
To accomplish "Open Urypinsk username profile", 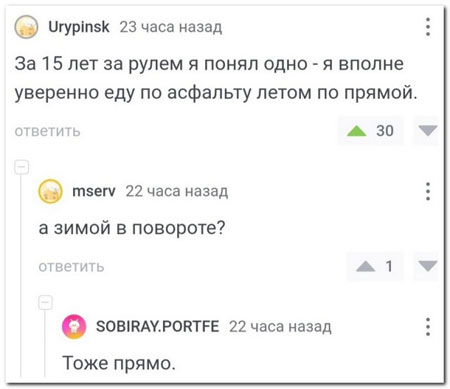I will pyautogui.click(x=79, y=27).
